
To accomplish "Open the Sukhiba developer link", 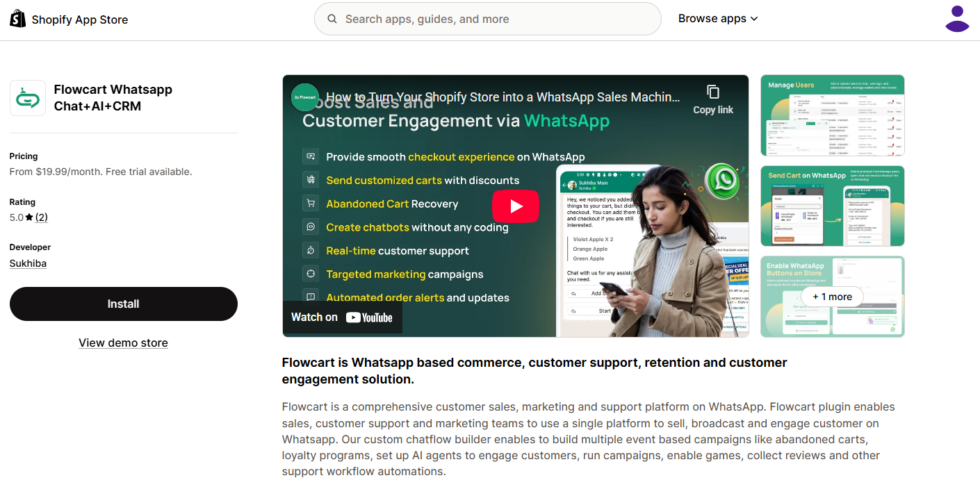I will point(28,263).
